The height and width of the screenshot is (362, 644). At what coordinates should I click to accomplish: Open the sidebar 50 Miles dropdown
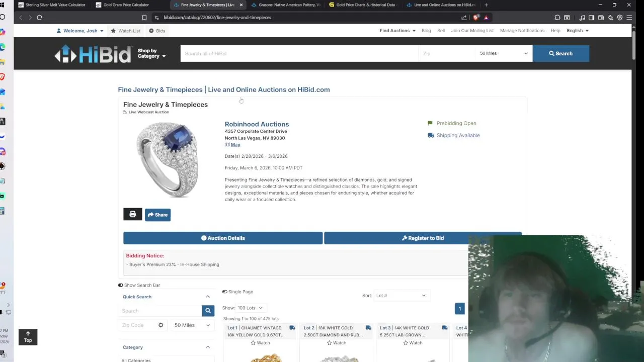click(x=192, y=325)
